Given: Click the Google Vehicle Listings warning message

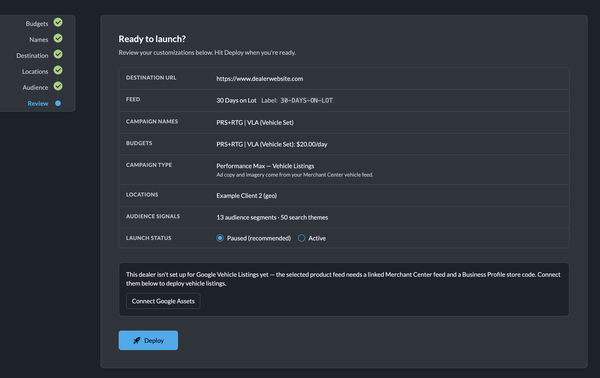Looking at the screenshot, I should point(343,279).
